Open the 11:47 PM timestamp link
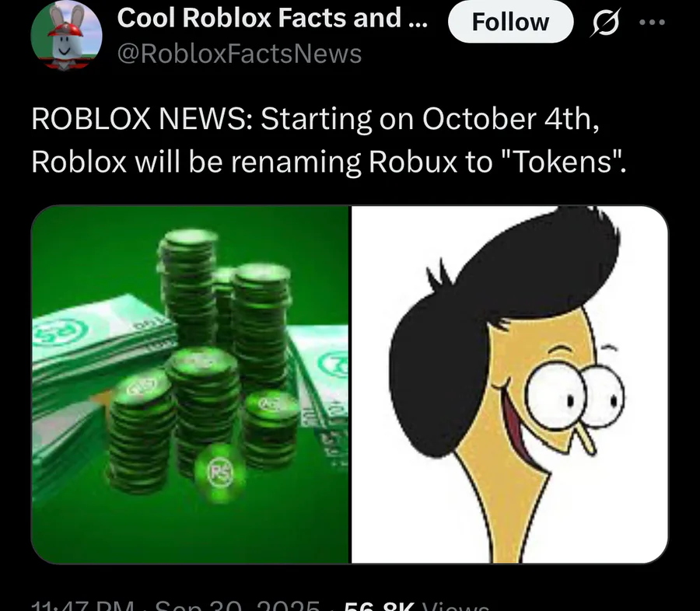Image resolution: width=700 pixels, height=611 pixels. pos(83,606)
